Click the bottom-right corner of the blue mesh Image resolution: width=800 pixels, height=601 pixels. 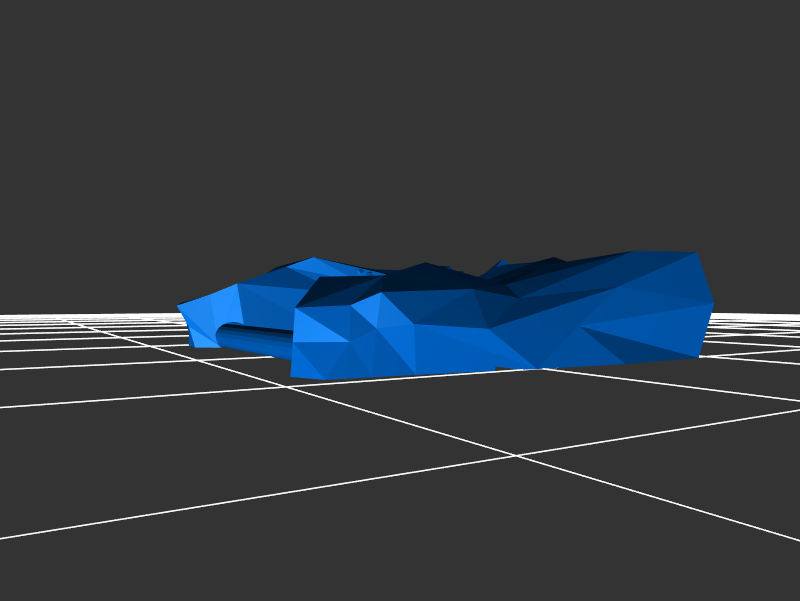pos(697,355)
